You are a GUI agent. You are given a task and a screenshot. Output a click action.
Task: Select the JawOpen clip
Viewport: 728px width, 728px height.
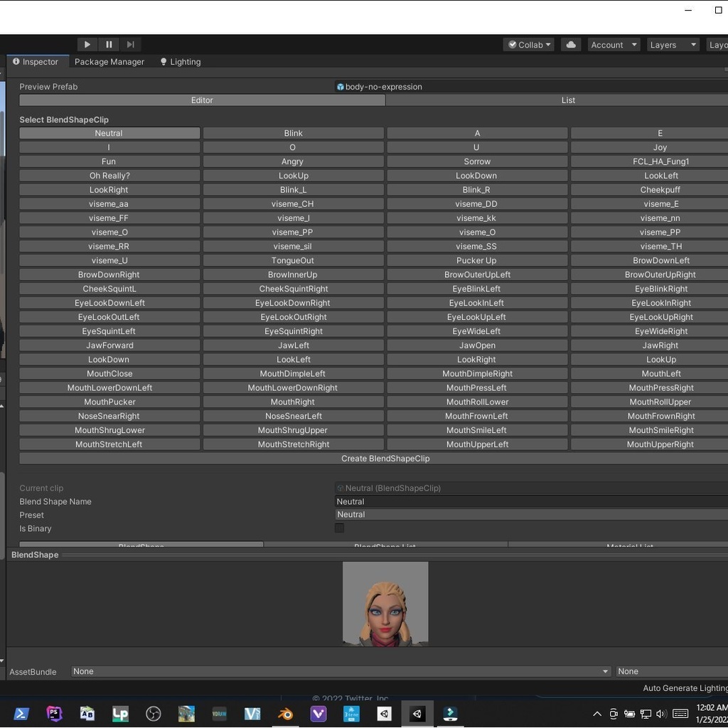pyautogui.click(x=477, y=346)
